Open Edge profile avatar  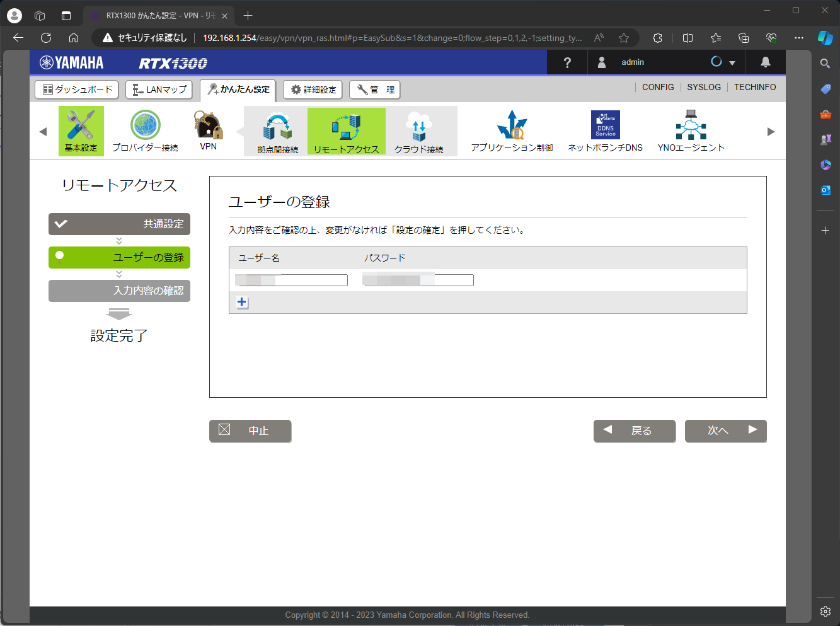[14, 16]
